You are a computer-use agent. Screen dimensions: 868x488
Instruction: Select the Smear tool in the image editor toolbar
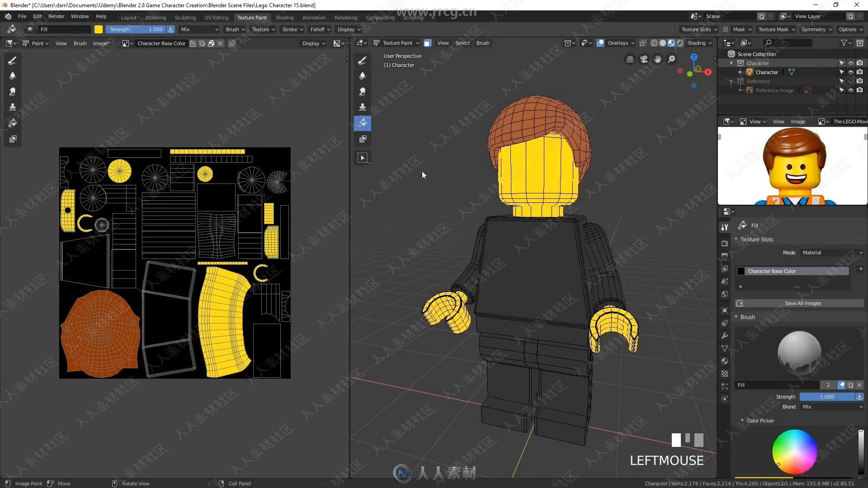pos(13,92)
